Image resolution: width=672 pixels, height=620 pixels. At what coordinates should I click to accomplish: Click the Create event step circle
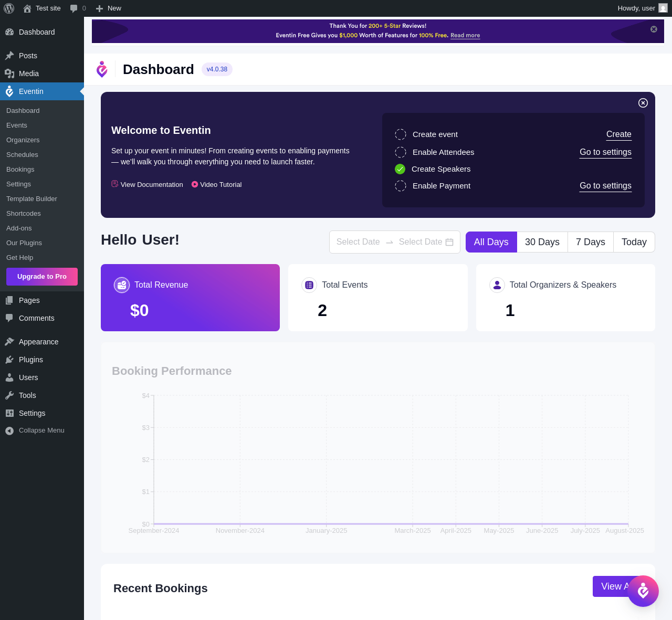pyautogui.click(x=401, y=134)
